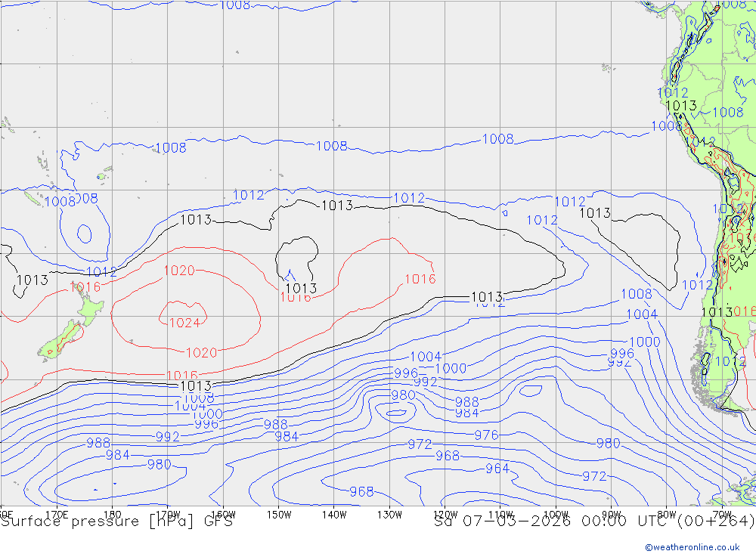Click the 'Sa 07-03-2026 00:00 UTC (00+264)' timestamp
The image size is (756, 554).
tap(594, 522)
